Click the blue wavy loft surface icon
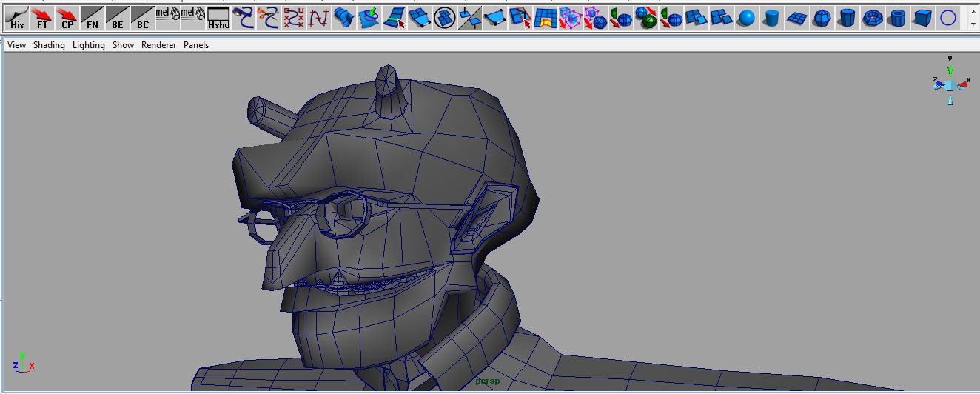Screen dimensions: 980x394 tap(344, 17)
